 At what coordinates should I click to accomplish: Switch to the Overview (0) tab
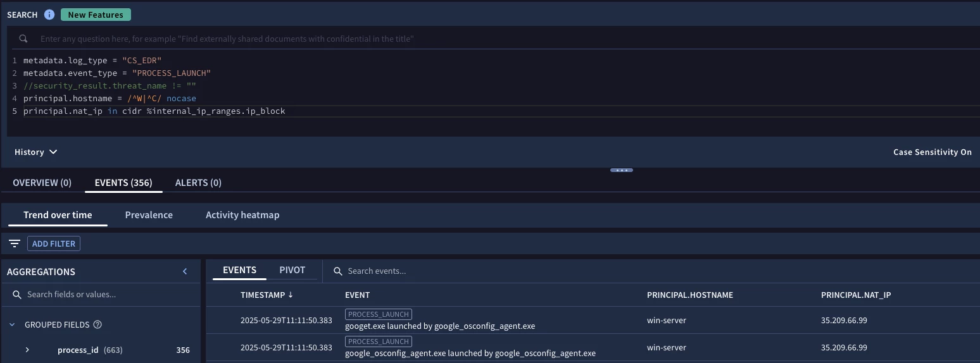[x=42, y=182]
